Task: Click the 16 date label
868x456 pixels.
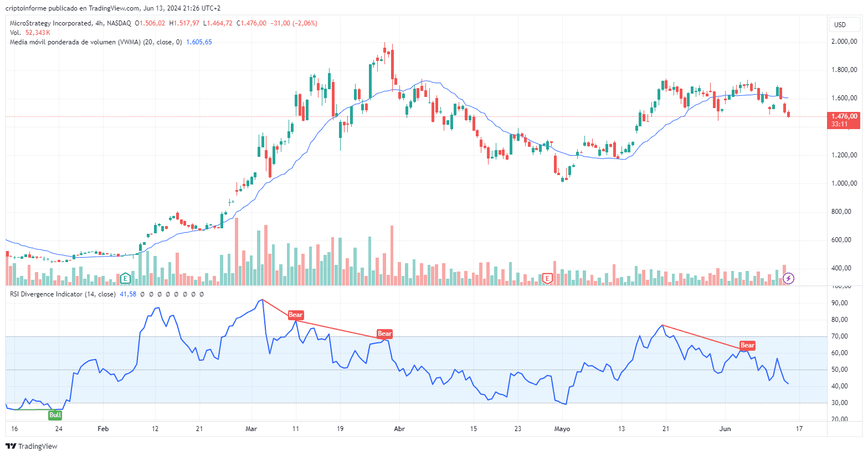Action: 14,429
